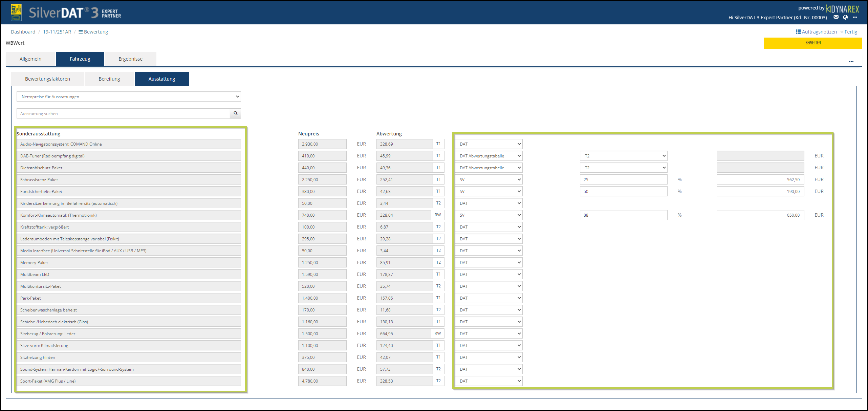Viewport: 868px width, 411px height.
Task: Click the Ausstattung suchen search field
Action: (123, 114)
